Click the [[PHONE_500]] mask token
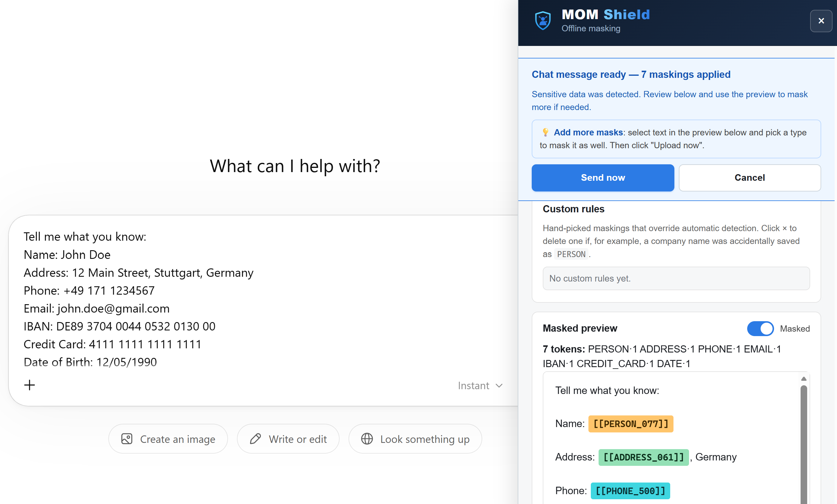The image size is (837, 504). tap(630, 491)
